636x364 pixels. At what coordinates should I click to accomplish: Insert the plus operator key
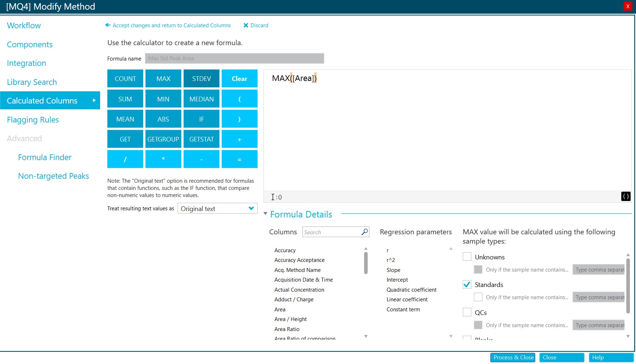(239, 139)
